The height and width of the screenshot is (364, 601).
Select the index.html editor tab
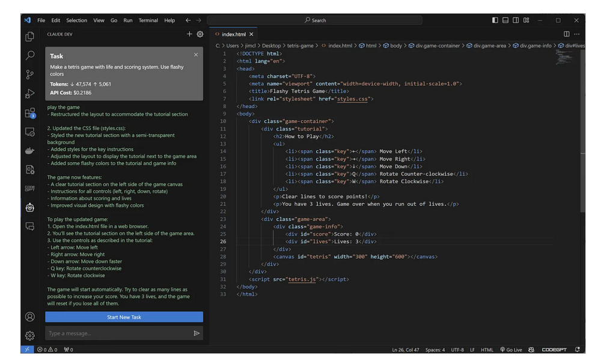tap(233, 34)
